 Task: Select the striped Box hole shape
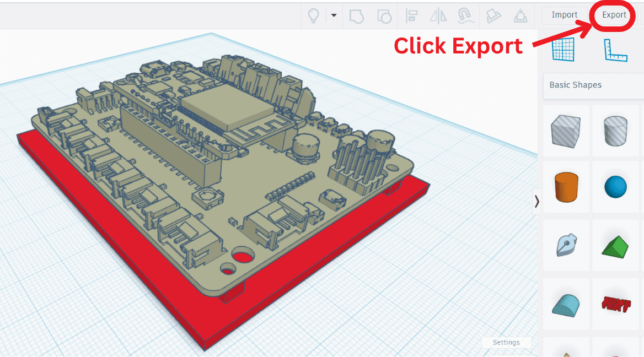coord(566,131)
